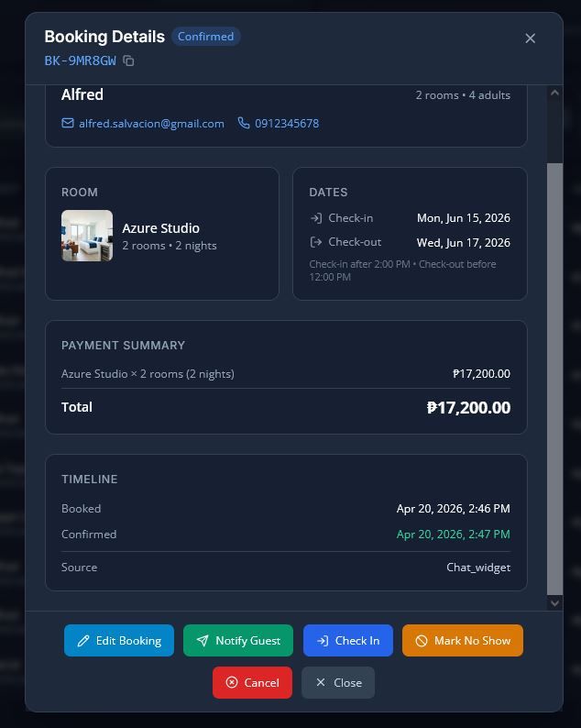Click the phone icon beside the number

point(244,123)
